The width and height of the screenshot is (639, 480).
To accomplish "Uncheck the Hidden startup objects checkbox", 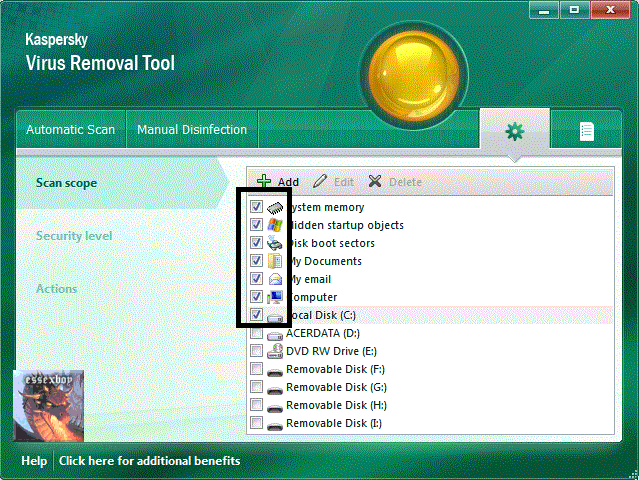I will tap(256, 225).
